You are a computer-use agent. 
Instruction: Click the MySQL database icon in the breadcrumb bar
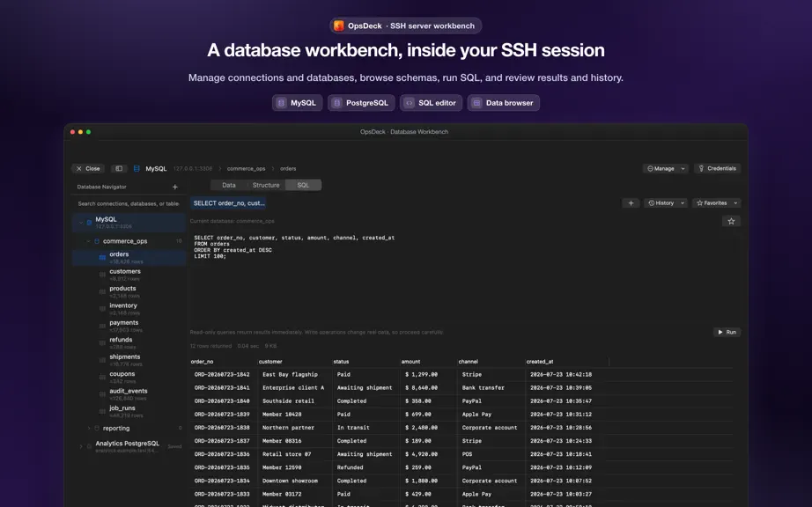tap(137, 169)
